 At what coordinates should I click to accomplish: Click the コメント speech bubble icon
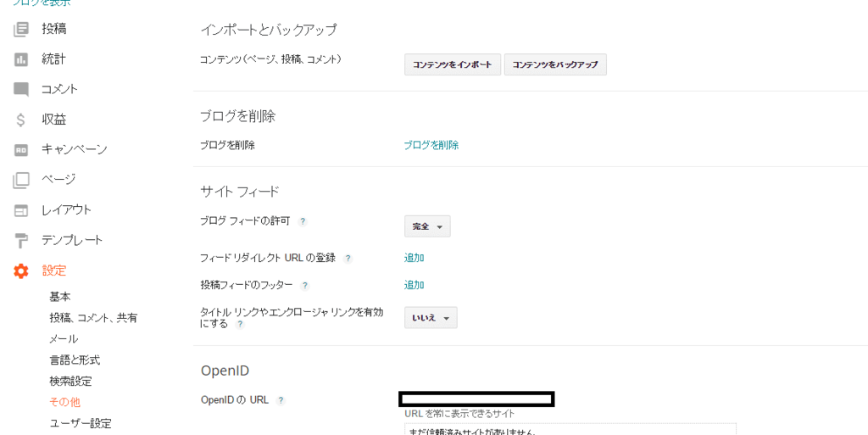[20, 89]
